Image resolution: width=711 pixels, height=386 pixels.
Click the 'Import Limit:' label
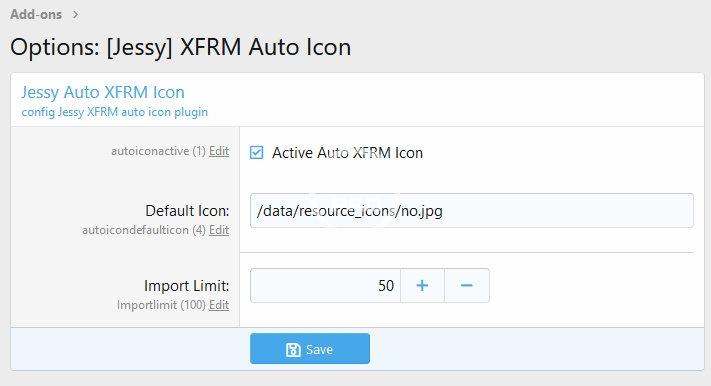[x=186, y=286]
